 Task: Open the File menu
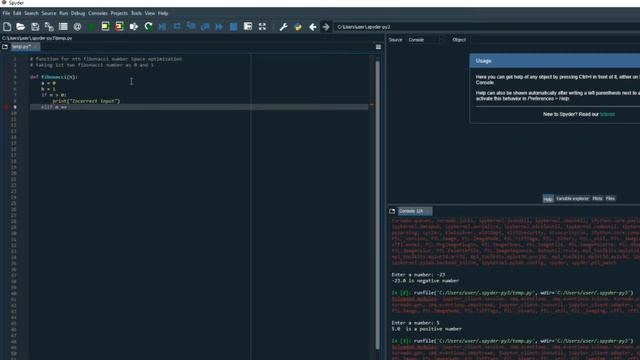6,13
